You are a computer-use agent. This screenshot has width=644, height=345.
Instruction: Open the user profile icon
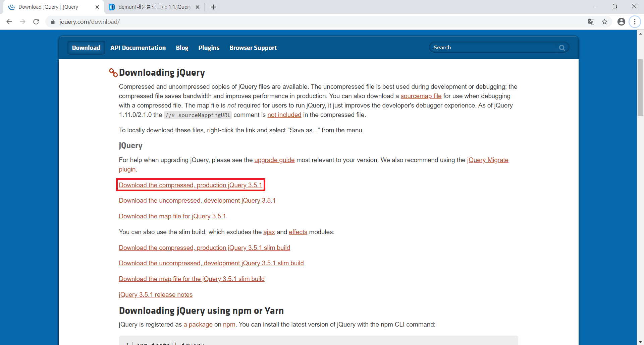621,22
